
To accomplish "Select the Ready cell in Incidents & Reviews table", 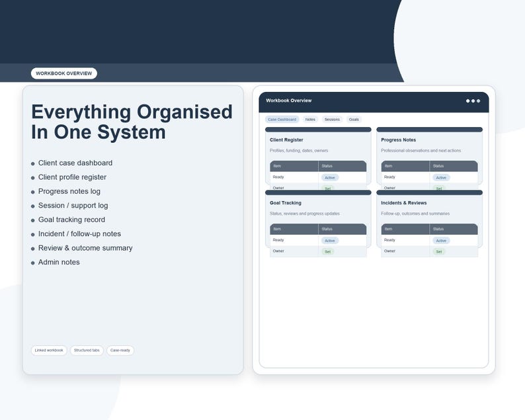I will click(x=405, y=240).
